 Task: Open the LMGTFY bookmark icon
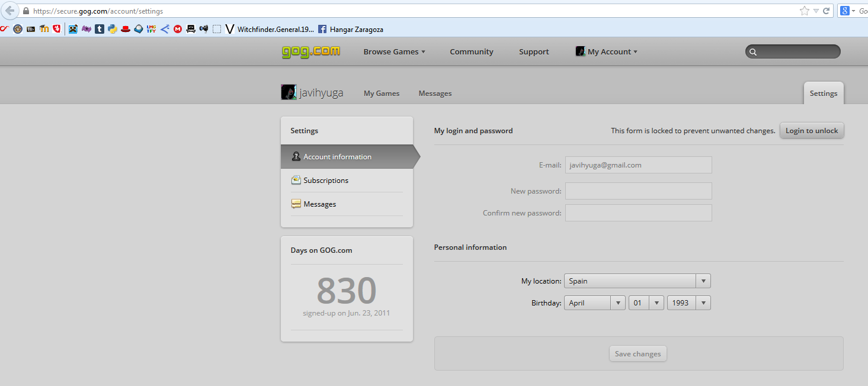click(151, 28)
